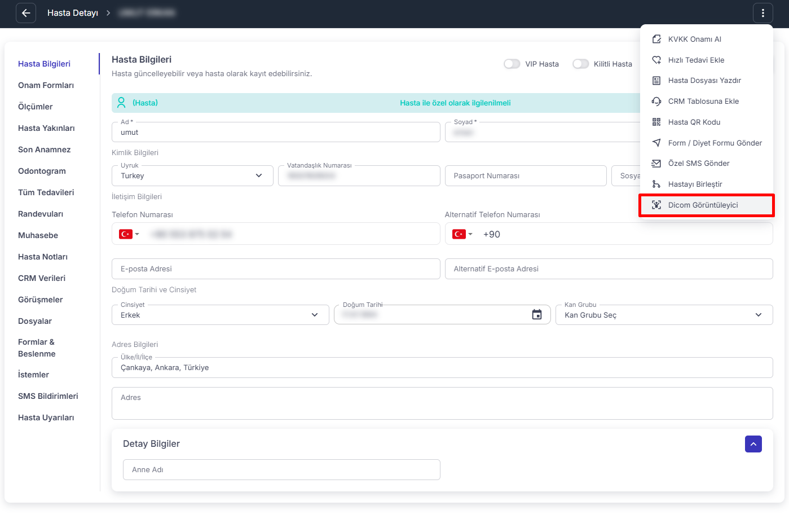Open the Muhasebe tab
The height and width of the screenshot is (532, 789).
[38, 235]
